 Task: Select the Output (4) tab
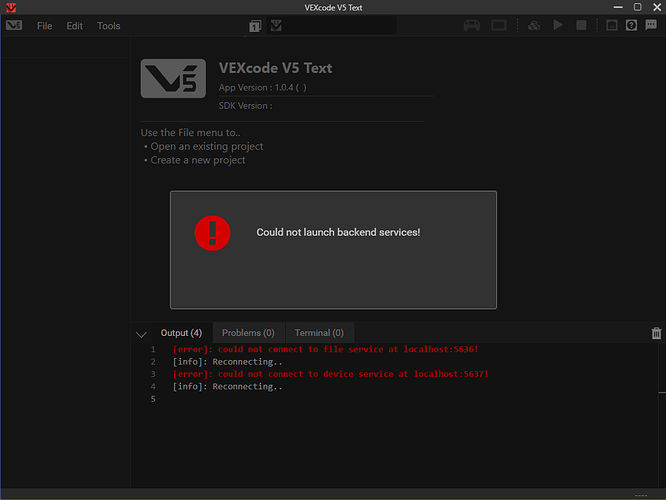click(x=181, y=333)
